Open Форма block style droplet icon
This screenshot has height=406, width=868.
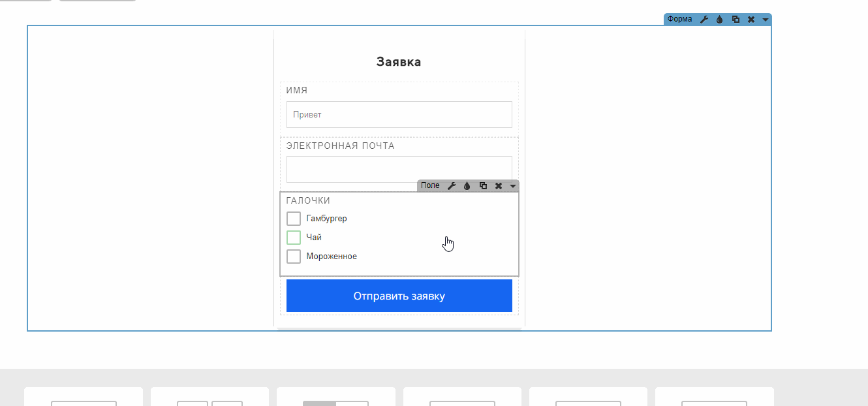pos(720,20)
